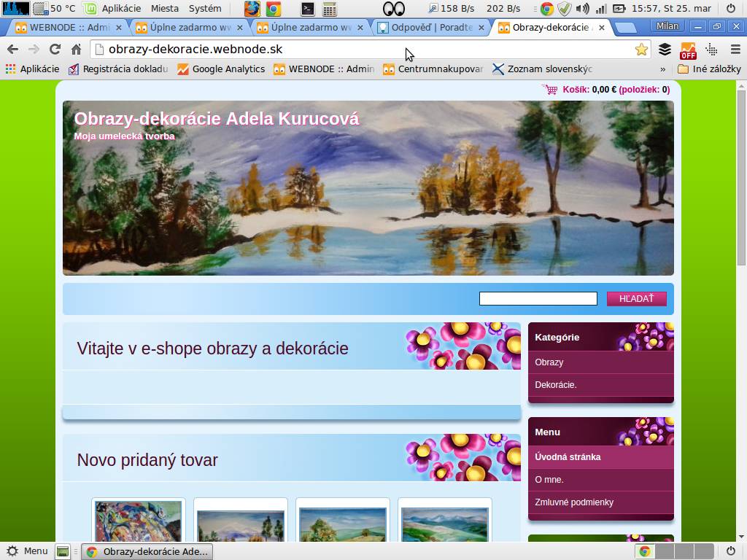This screenshot has width=747, height=560.
Task: Open the Dekorácie. category
Action: click(x=601, y=385)
